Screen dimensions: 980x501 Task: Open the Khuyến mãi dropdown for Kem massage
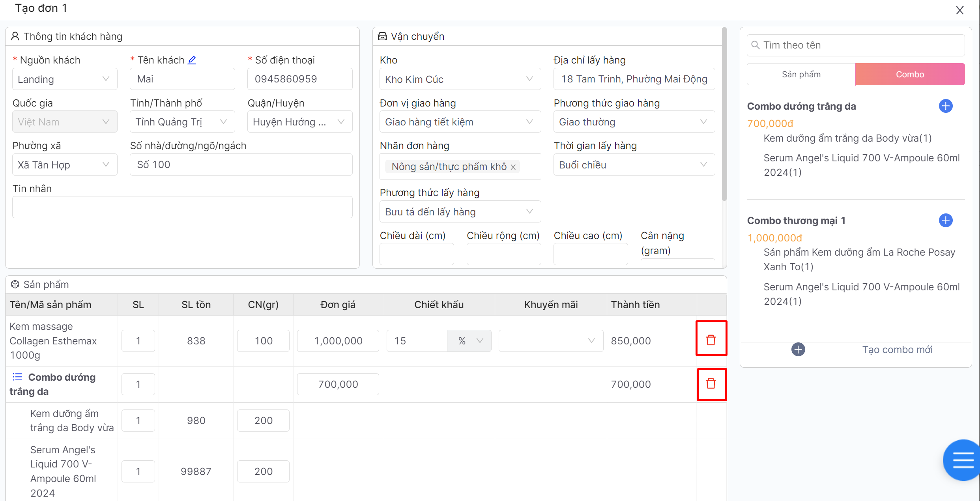point(551,341)
